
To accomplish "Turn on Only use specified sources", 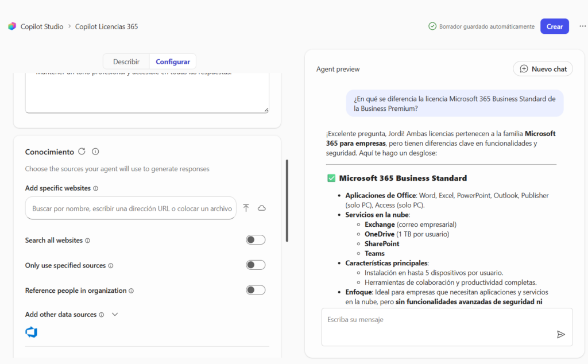I will 256,265.
